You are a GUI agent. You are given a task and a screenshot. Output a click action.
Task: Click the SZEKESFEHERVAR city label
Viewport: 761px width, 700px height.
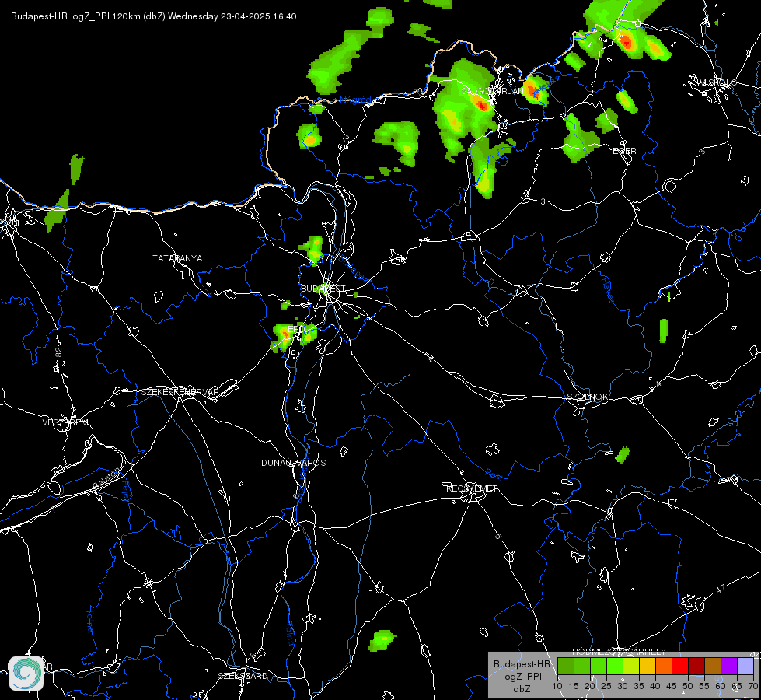tap(180, 392)
